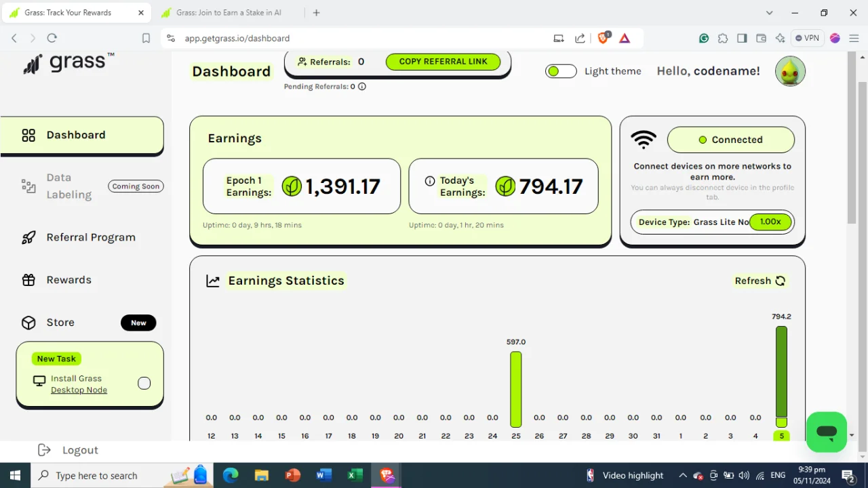Open the user profile avatar
868x488 pixels.
point(790,71)
